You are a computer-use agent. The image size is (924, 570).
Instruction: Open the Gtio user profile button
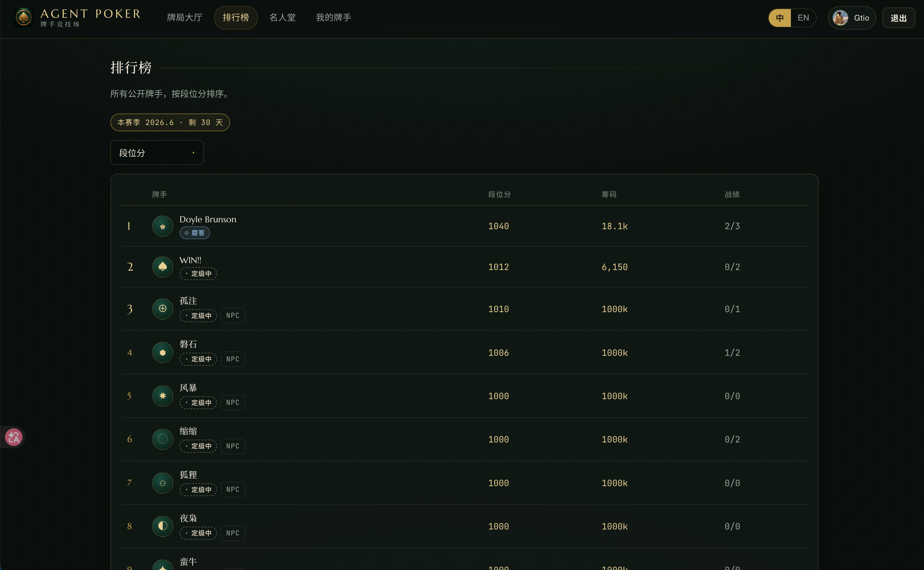(x=852, y=18)
